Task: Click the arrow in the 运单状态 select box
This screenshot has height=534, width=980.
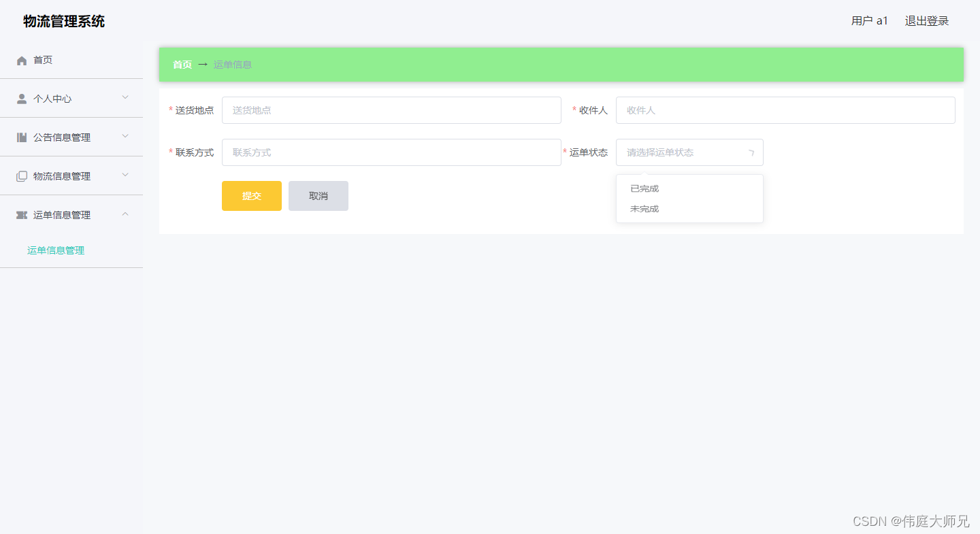Action: pos(751,153)
